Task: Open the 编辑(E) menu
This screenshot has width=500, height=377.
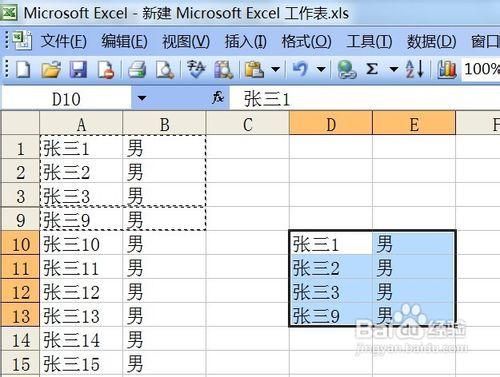Action: pyautogui.click(x=124, y=42)
